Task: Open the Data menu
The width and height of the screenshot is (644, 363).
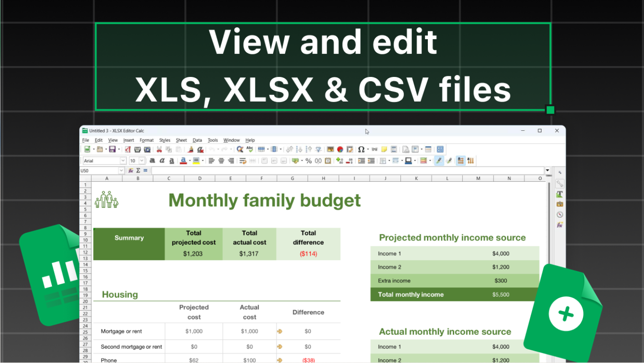Action: tap(197, 140)
